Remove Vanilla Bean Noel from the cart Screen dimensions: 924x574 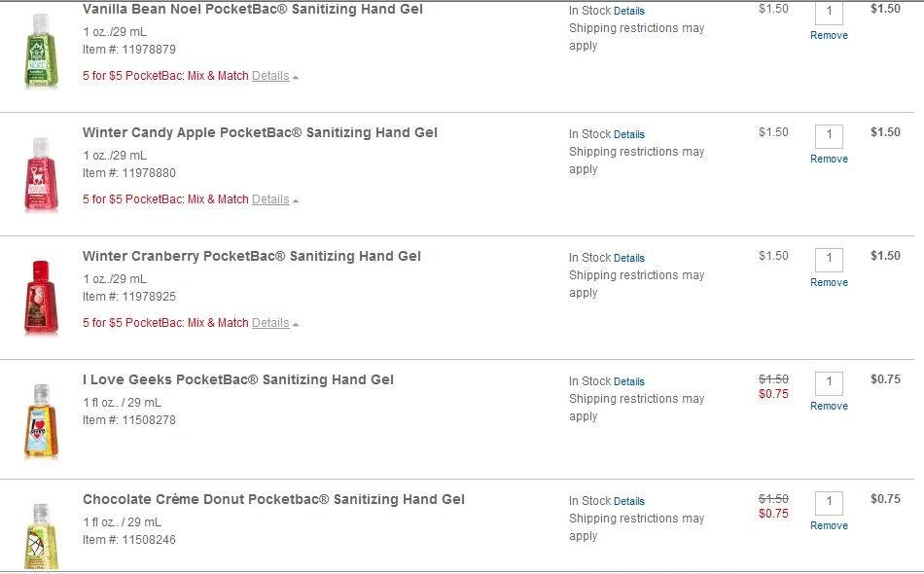[x=829, y=35]
